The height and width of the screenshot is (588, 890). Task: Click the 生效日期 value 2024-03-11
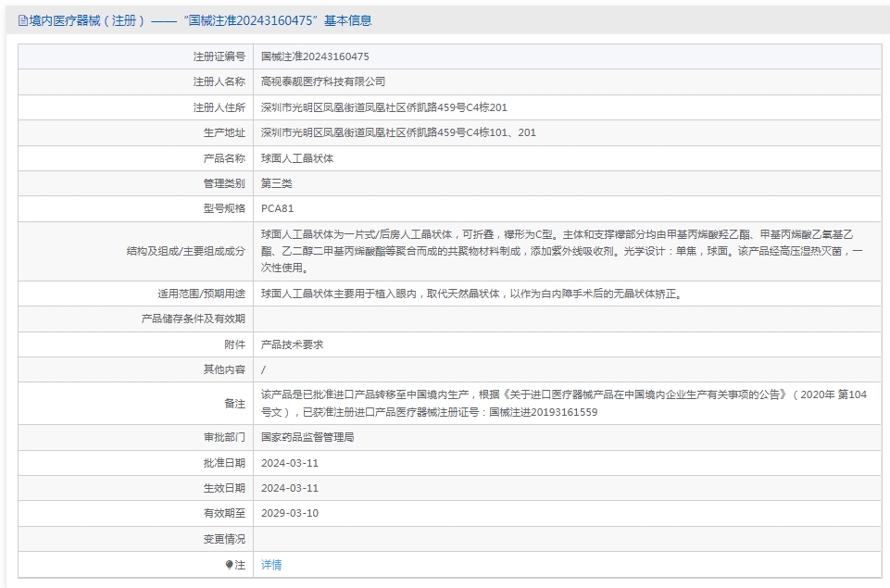[x=290, y=488]
